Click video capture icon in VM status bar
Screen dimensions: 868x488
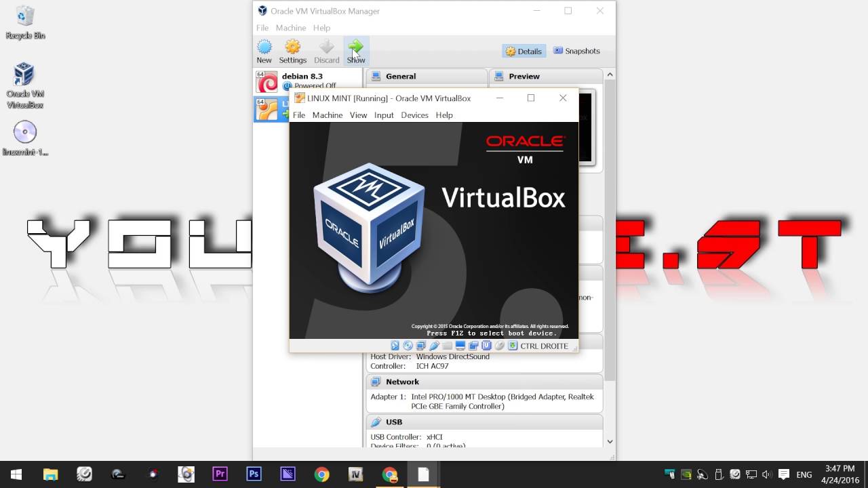click(473, 346)
